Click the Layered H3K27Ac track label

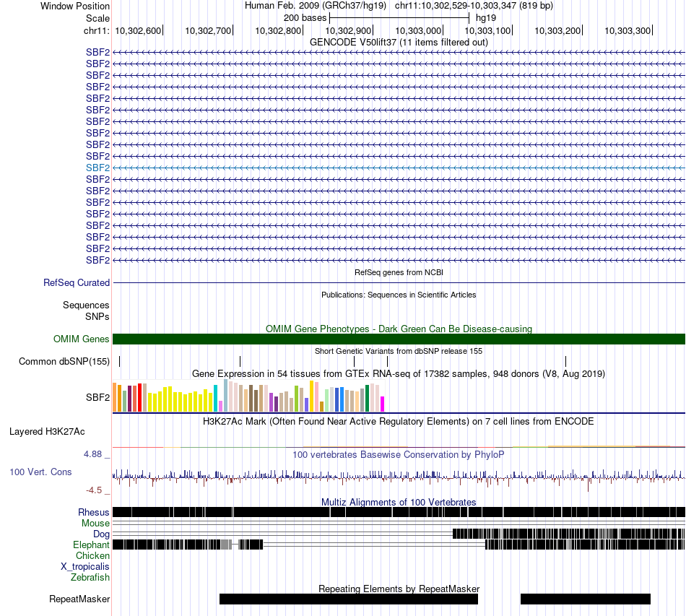coord(47,431)
